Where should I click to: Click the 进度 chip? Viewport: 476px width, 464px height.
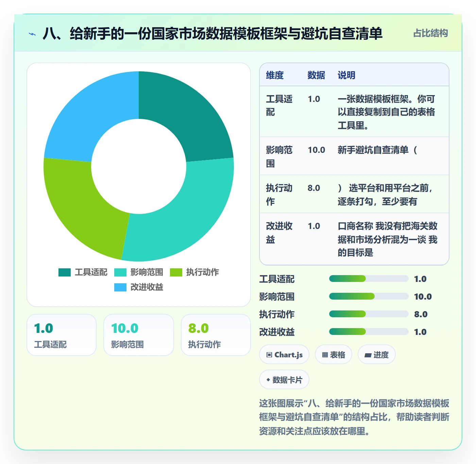coord(376,355)
